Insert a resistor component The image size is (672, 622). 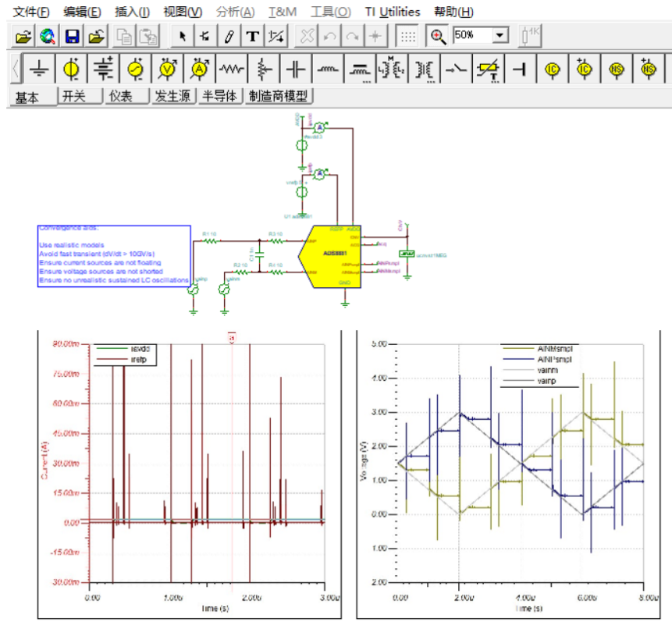232,69
